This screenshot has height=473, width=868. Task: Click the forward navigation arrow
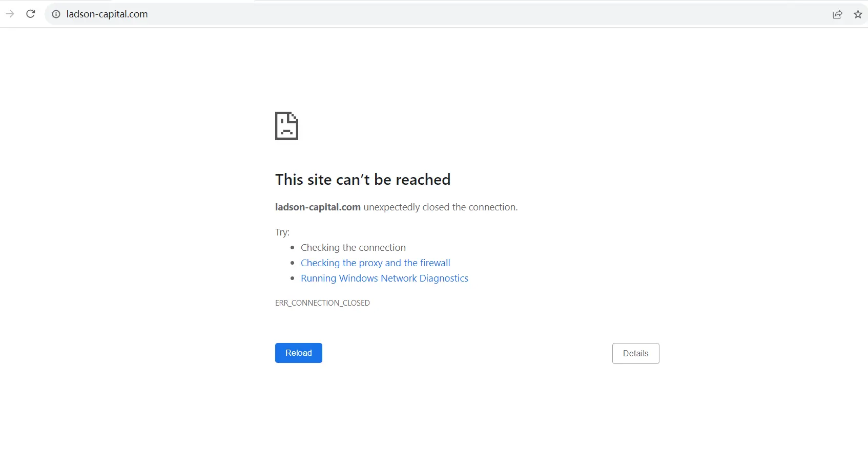[10, 14]
